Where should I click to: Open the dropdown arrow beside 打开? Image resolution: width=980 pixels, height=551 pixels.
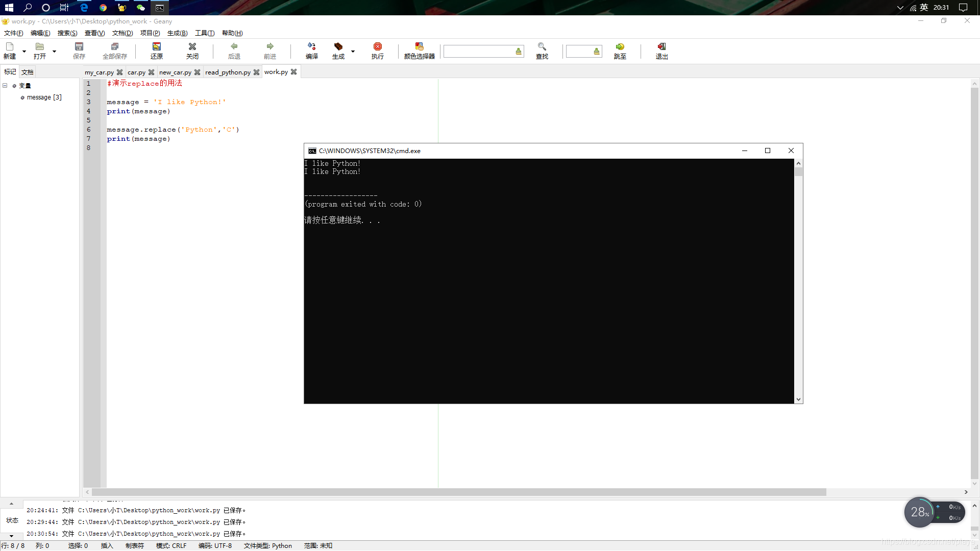coord(54,52)
